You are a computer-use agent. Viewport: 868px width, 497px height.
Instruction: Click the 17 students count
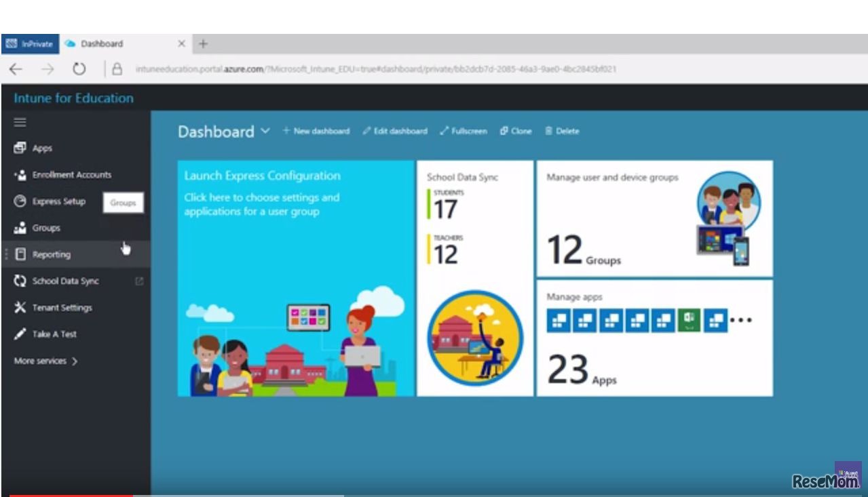click(445, 209)
